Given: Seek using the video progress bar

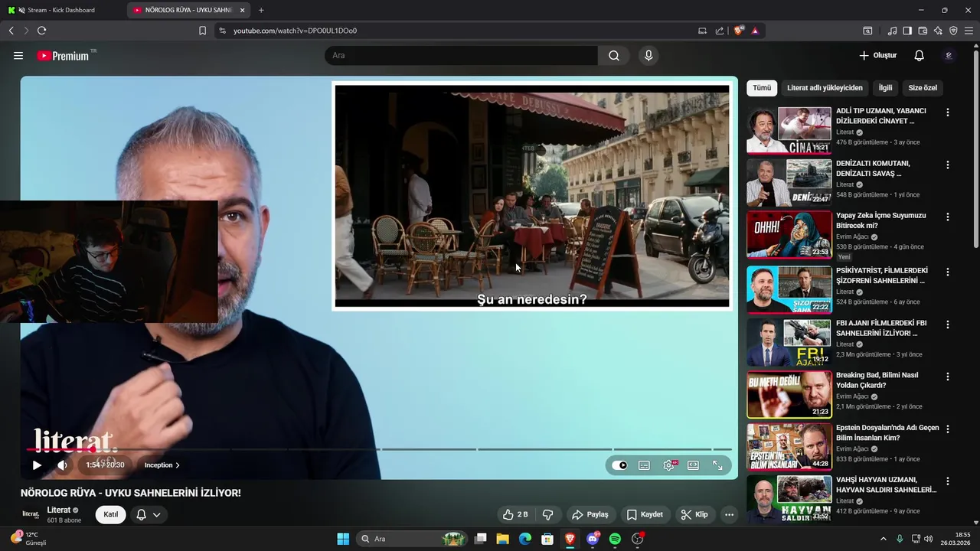Looking at the screenshot, I should point(380,449).
